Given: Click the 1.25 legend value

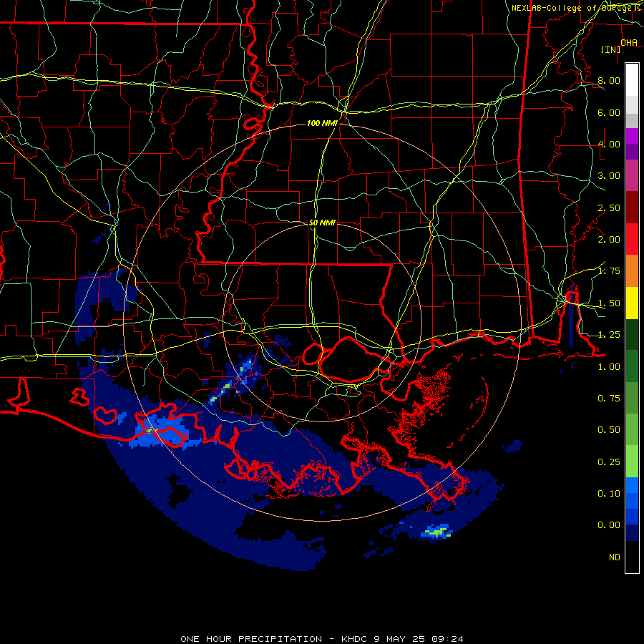Looking at the screenshot, I should pos(608,335).
